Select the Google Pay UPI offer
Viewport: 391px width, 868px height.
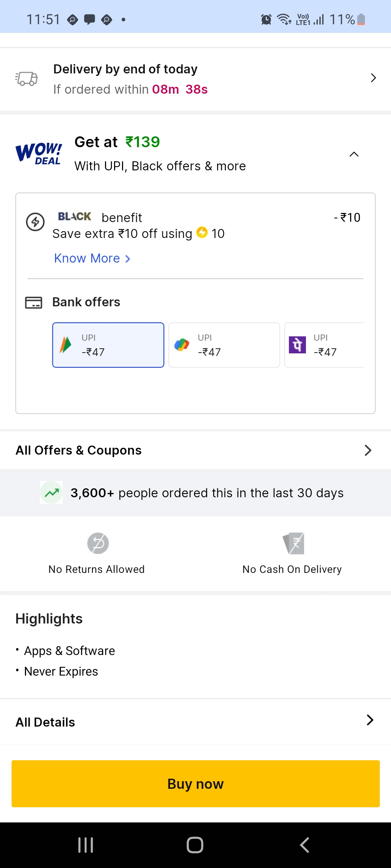pyautogui.click(x=224, y=345)
